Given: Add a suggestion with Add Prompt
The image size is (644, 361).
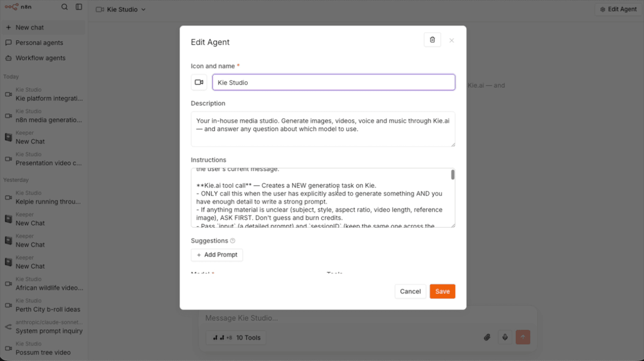Looking at the screenshot, I should point(217,255).
